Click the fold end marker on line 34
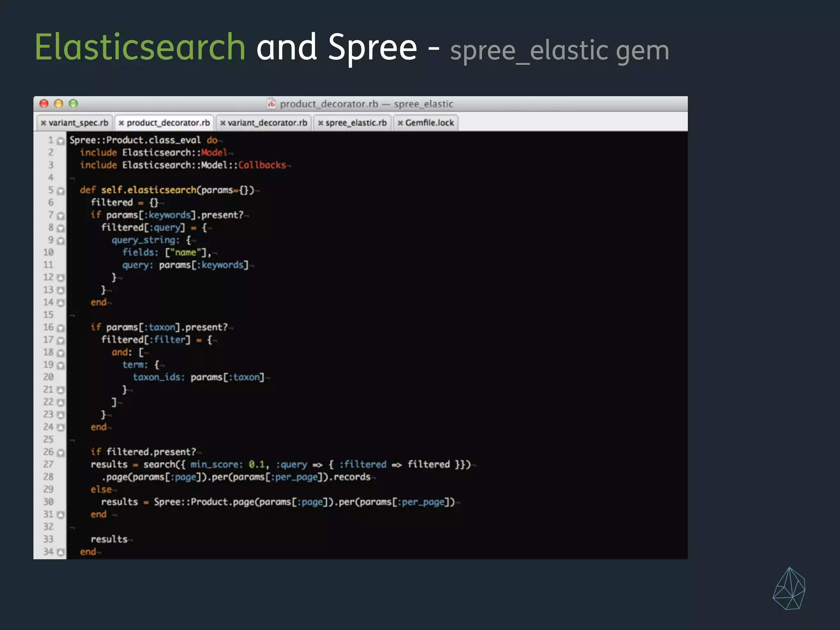The image size is (840, 630). point(61,552)
